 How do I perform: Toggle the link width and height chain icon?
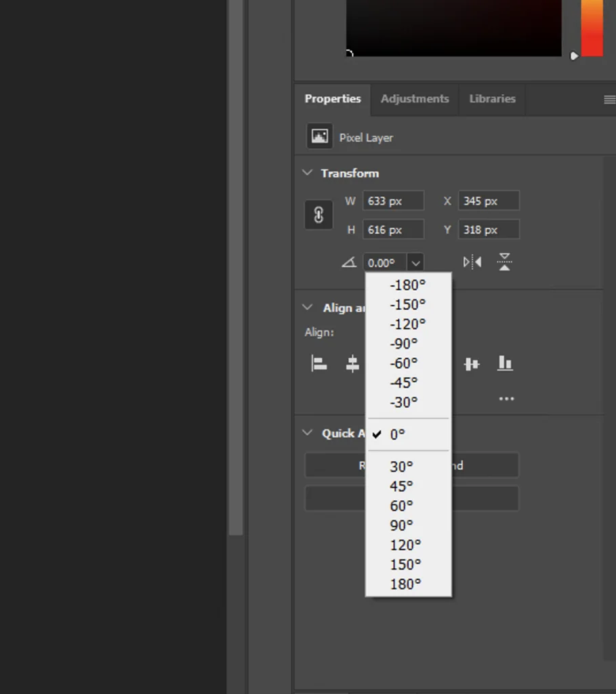(x=319, y=215)
